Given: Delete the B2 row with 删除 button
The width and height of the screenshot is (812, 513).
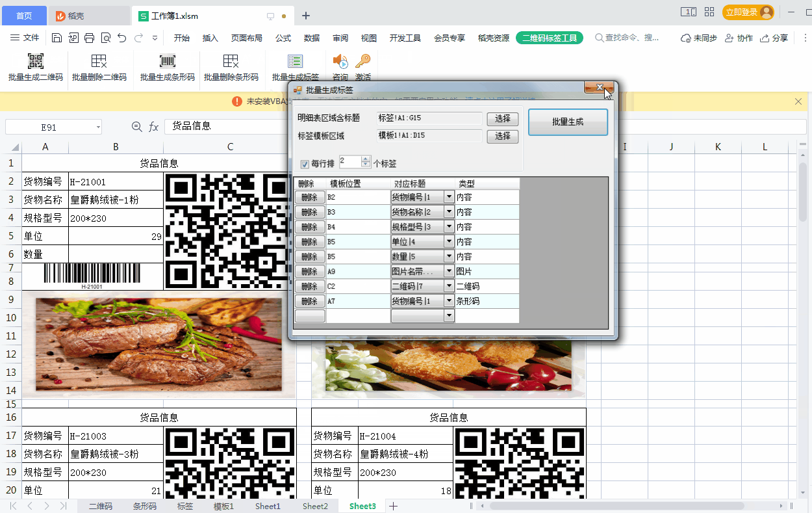Looking at the screenshot, I should point(310,196).
